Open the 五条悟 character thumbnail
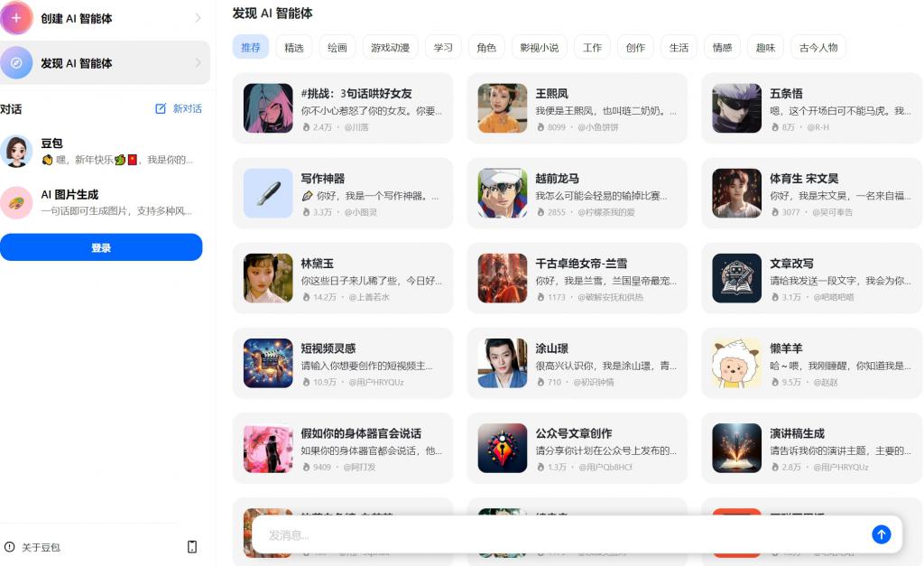This screenshot has width=924, height=566. point(736,108)
